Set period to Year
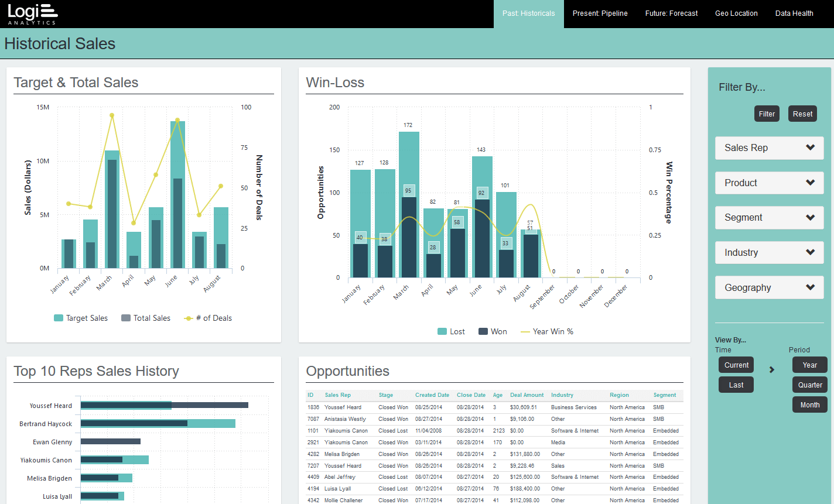 pyautogui.click(x=810, y=365)
